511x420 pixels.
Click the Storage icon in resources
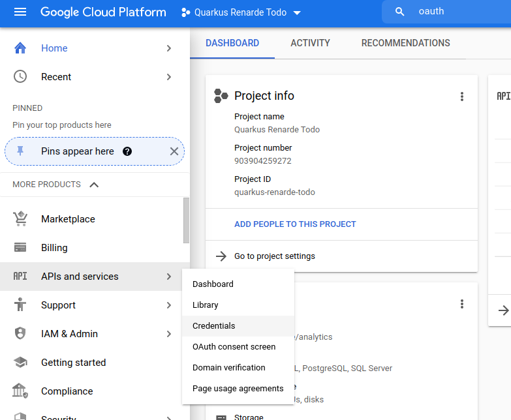(221, 417)
